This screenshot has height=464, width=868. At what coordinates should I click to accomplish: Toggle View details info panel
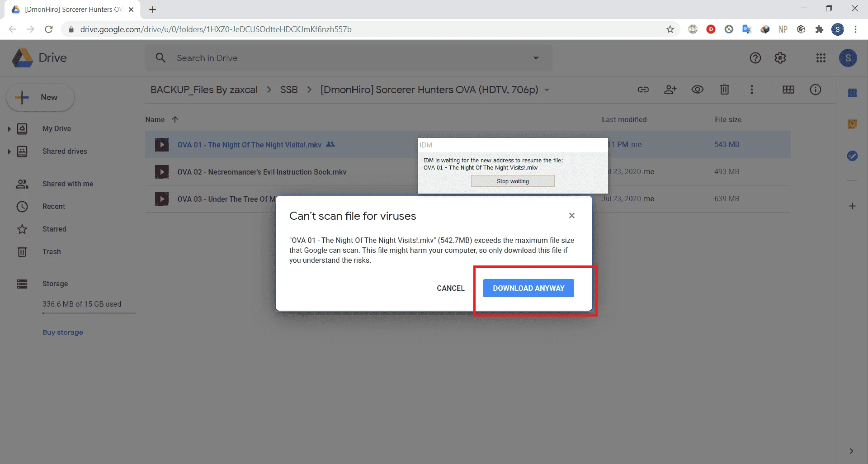click(x=816, y=90)
